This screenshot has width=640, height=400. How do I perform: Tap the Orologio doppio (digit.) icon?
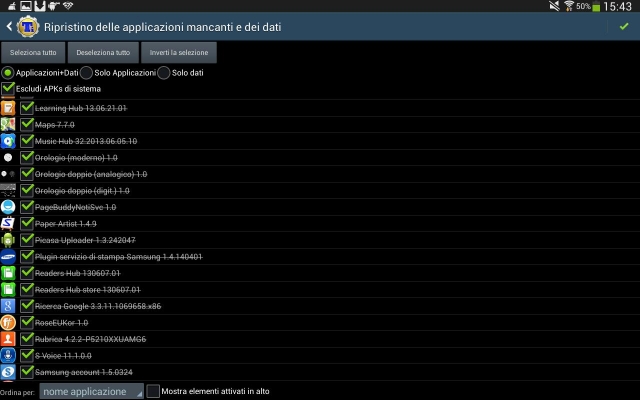[x=8, y=190]
